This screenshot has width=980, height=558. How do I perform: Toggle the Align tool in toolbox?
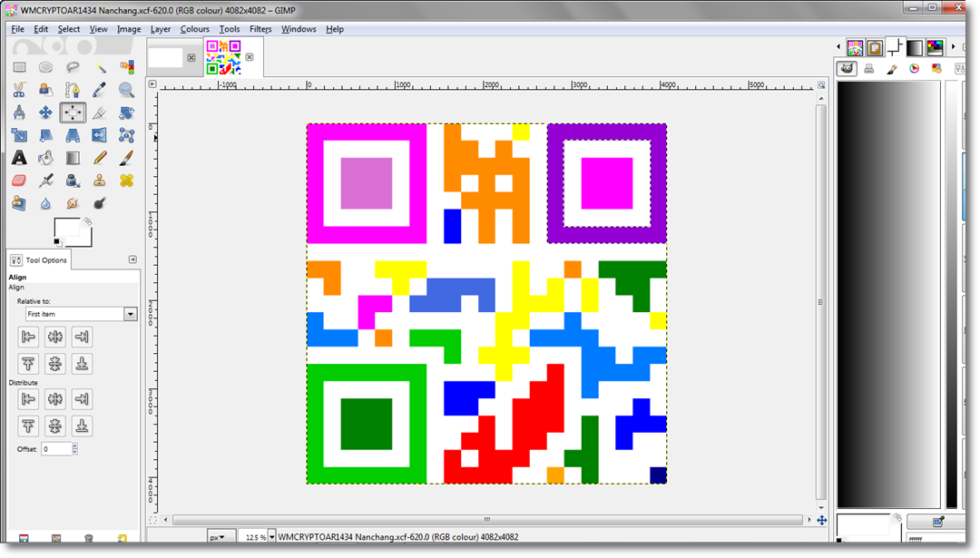73,113
